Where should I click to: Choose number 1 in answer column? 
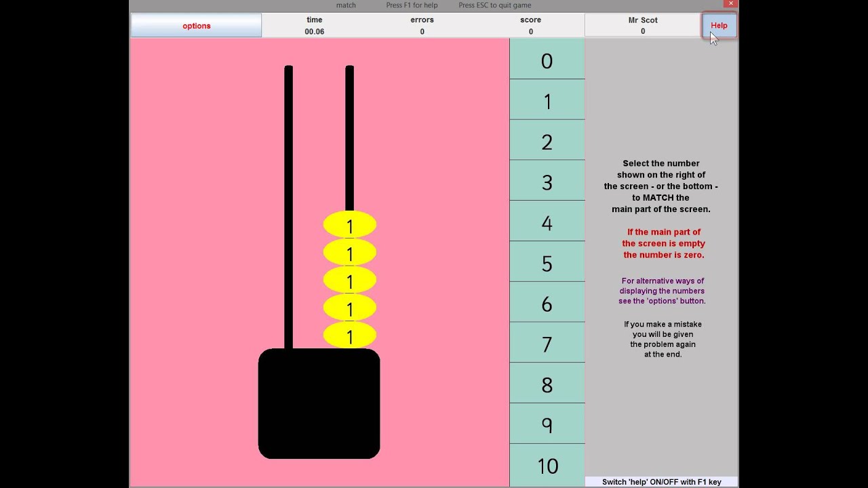tap(547, 100)
